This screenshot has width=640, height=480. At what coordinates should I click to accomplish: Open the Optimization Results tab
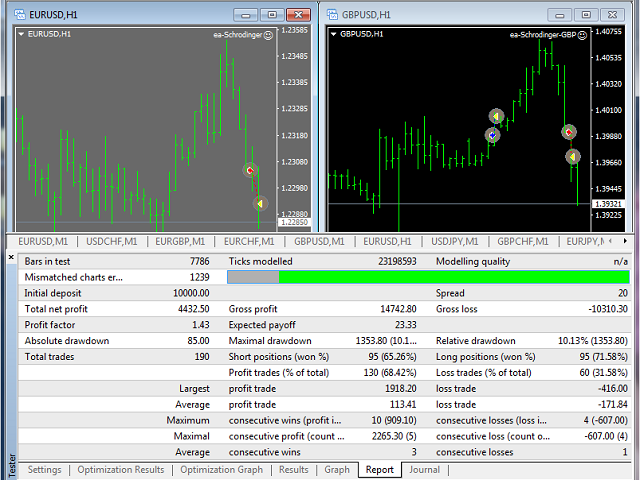(x=121, y=470)
